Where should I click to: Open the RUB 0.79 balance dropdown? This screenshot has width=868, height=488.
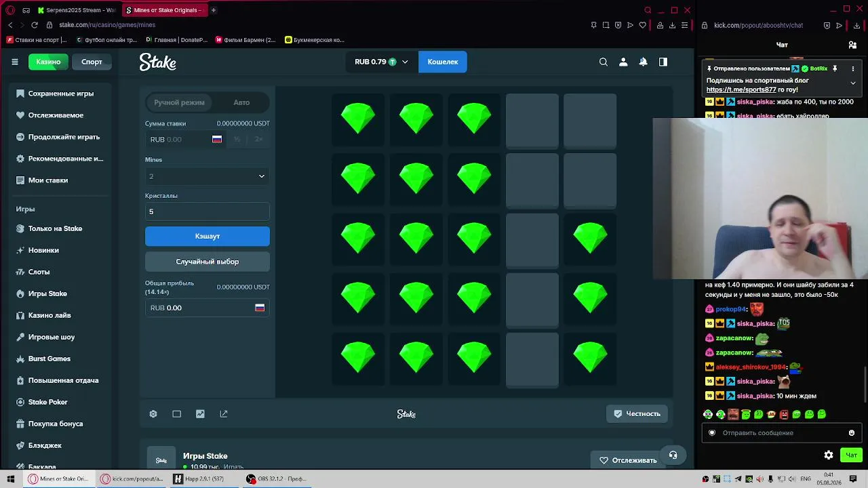tap(381, 62)
